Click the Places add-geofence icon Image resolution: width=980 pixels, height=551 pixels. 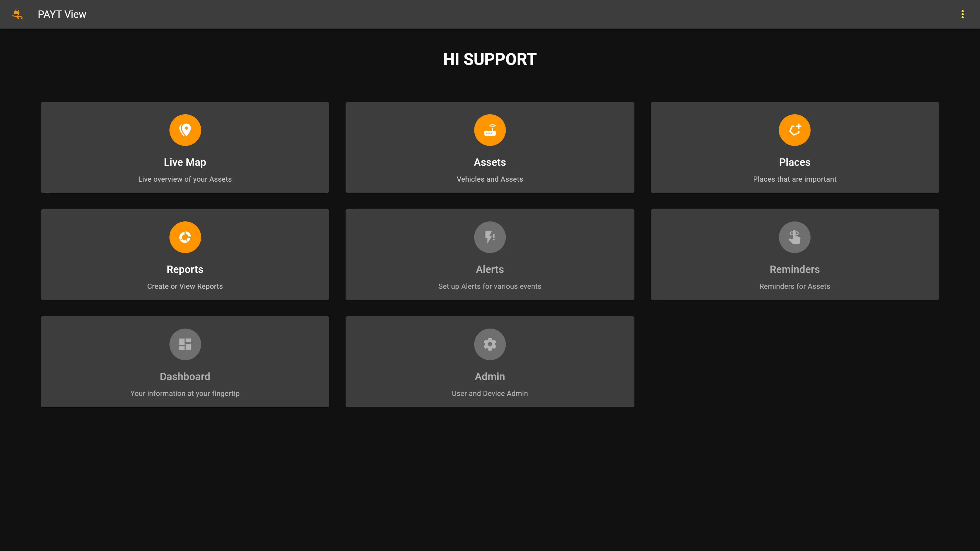coord(794,130)
